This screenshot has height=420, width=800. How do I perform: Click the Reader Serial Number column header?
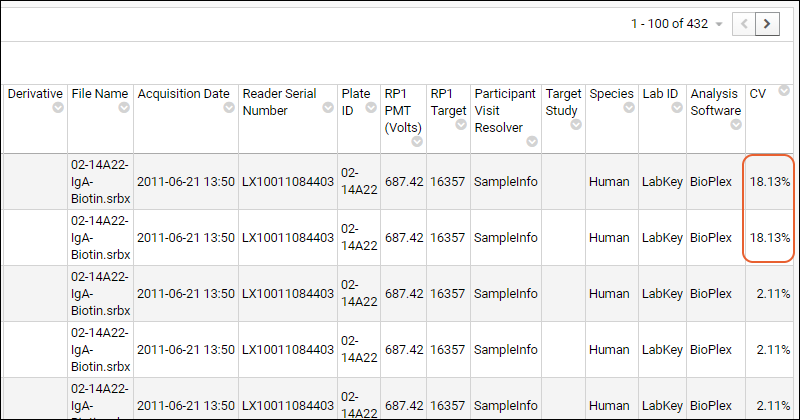[x=279, y=102]
